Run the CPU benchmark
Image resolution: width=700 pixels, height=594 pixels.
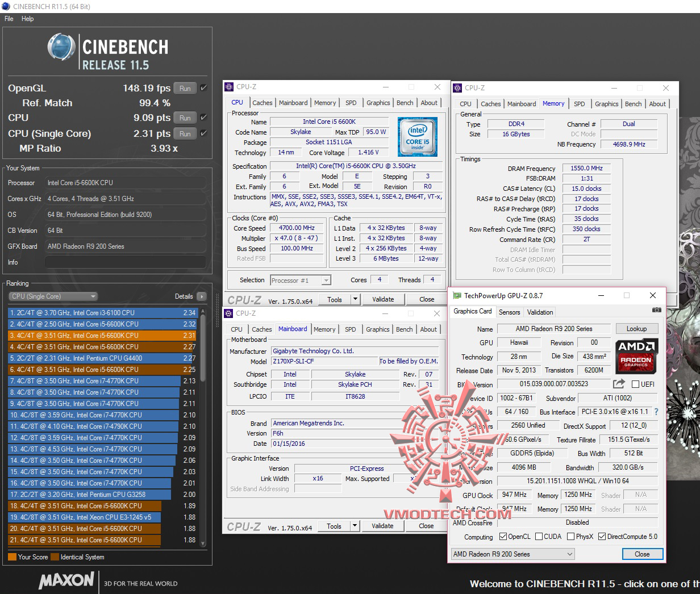(185, 118)
